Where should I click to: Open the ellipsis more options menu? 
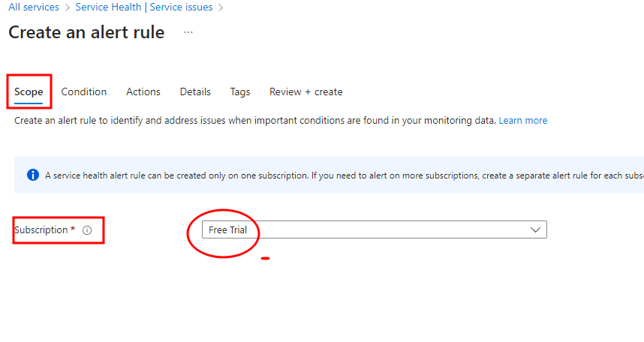[188, 33]
